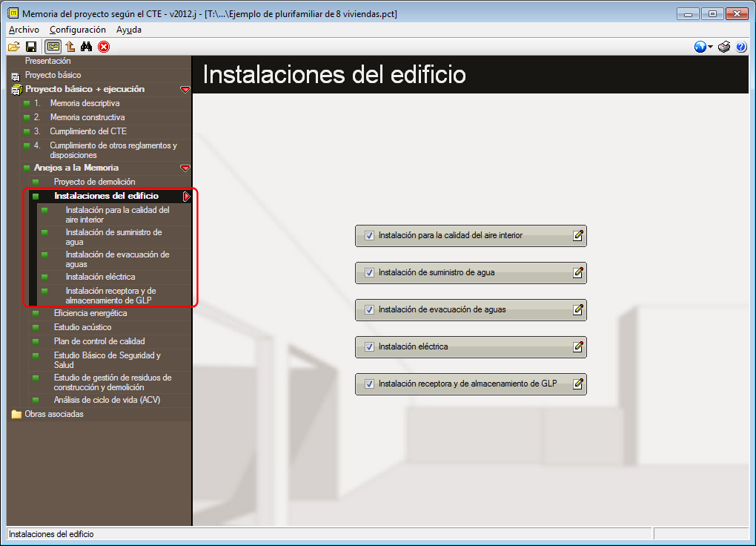The height and width of the screenshot is (546, 756).
Task: Open the Configuración menu
Action: [78, 30]
